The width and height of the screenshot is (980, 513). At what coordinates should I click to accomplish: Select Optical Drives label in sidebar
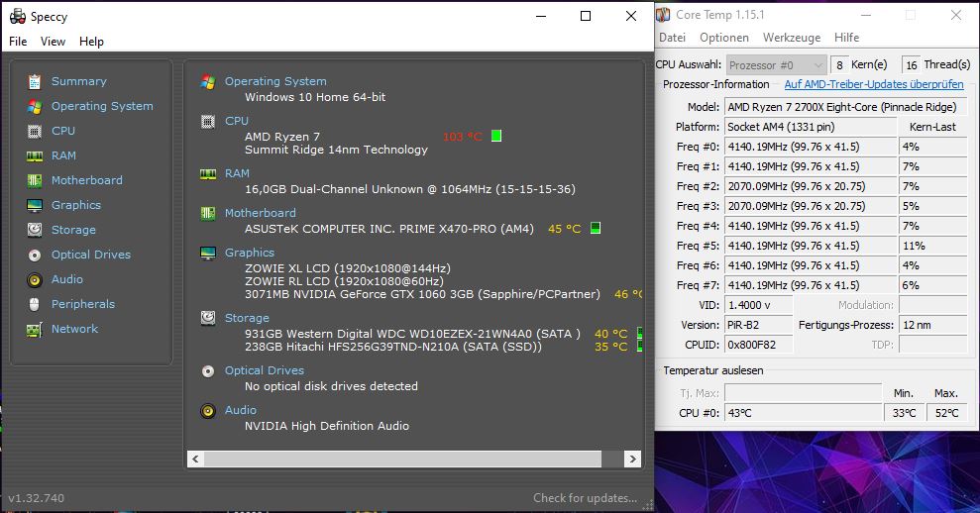pyautogui.click(x=90, y=255)
